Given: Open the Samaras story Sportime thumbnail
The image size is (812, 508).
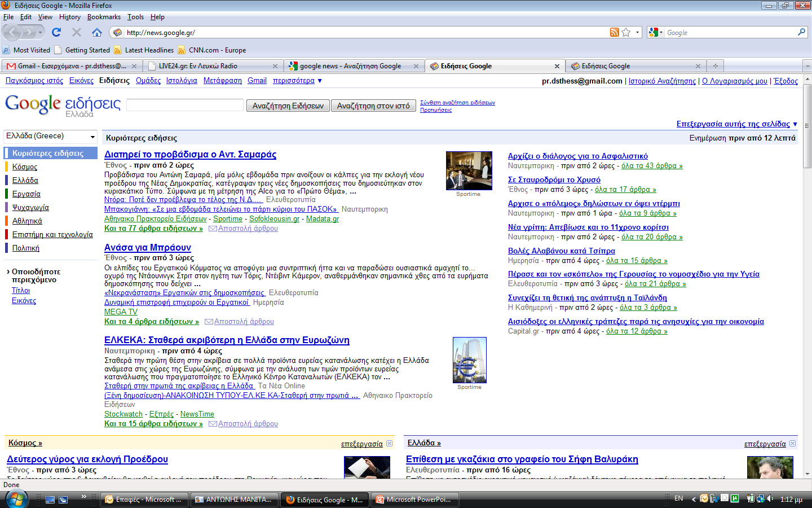Looking at the screenshot, I should click(x=469, y=171).
